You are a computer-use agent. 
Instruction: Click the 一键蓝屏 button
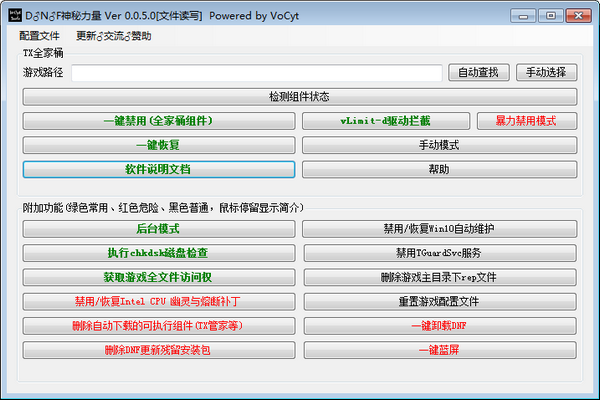pos(440,350)
